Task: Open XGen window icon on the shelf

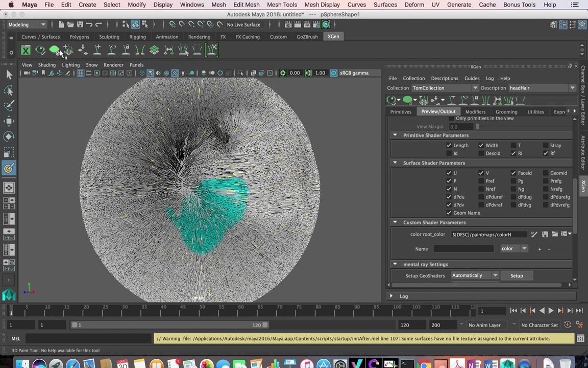Action: [x=26, y=50]
